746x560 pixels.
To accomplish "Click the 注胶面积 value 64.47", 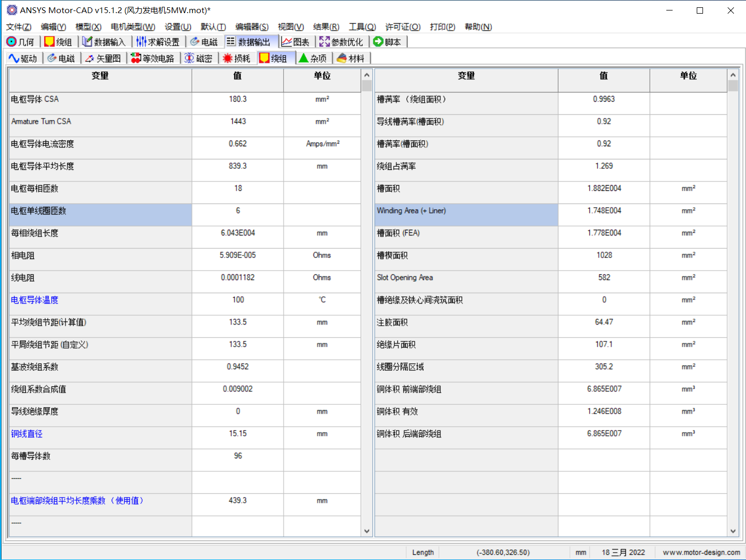I will [x=604, y=322].
